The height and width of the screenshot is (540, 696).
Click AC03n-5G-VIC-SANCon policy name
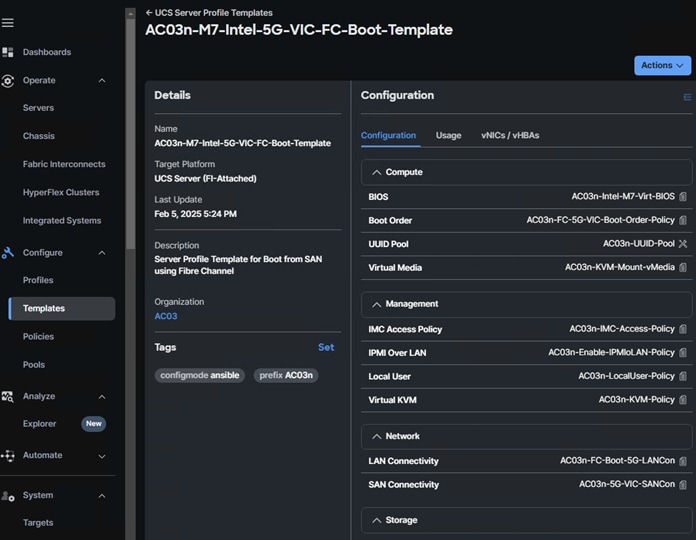tap(627, 484)
